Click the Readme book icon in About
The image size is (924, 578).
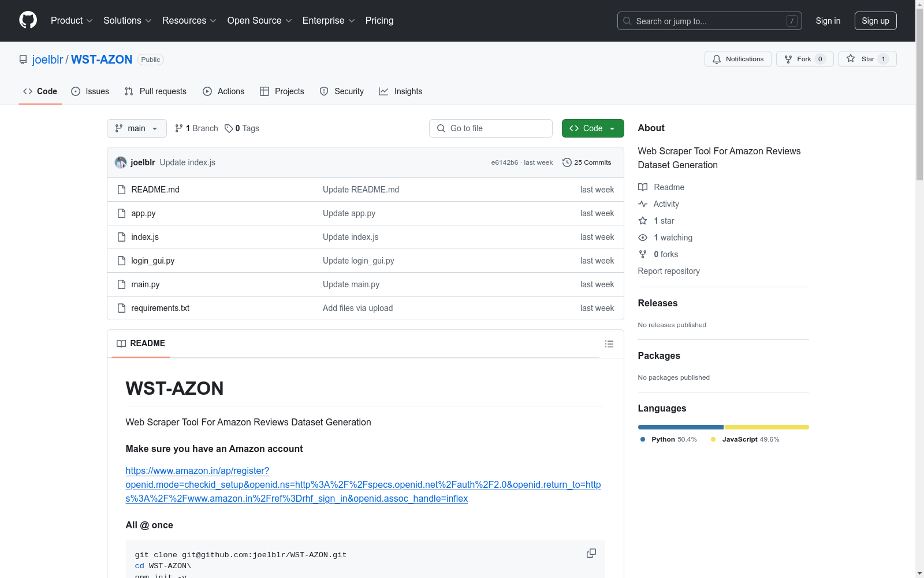click(x=643, y=187)
